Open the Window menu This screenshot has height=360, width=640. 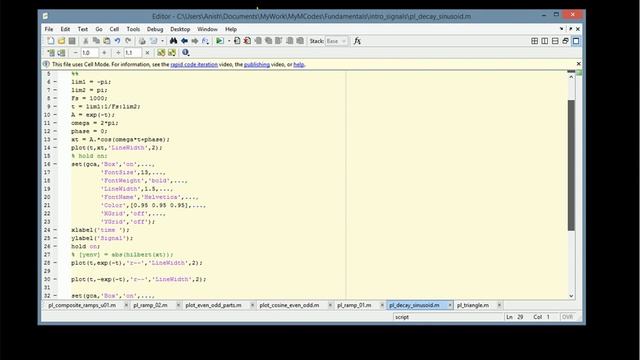(x=207, y=29)
